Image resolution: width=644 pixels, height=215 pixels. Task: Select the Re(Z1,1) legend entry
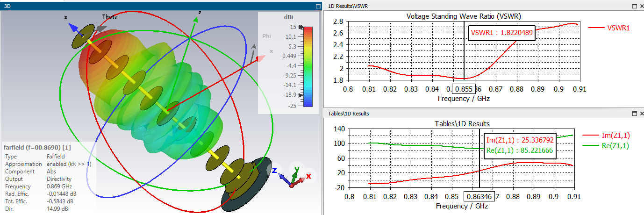tap(607, 145)
